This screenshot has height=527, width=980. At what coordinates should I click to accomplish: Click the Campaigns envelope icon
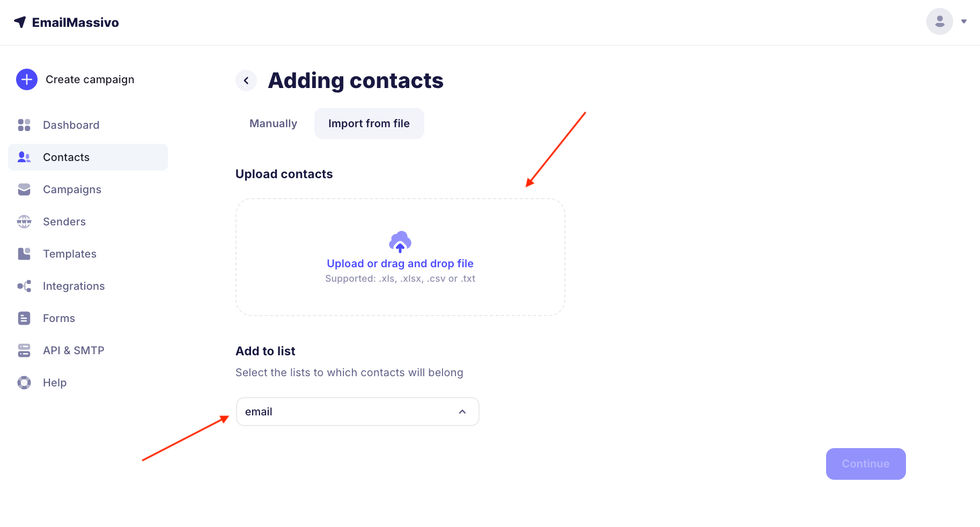[24, 189]
